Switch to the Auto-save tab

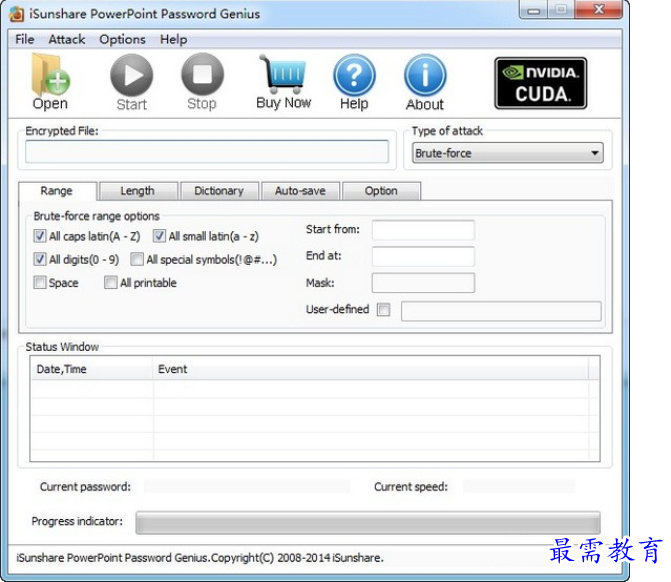tap(300, 191)
